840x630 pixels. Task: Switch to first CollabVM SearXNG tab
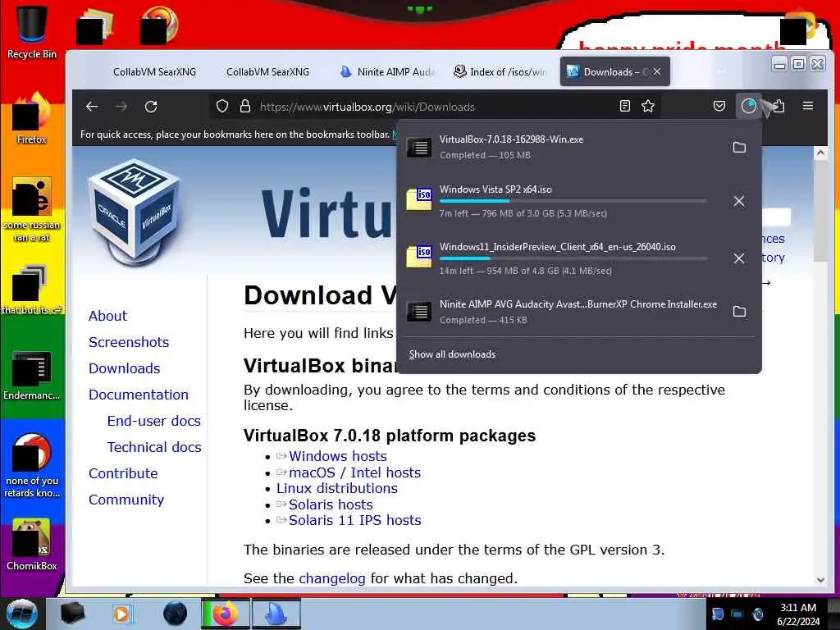[154, 72]
